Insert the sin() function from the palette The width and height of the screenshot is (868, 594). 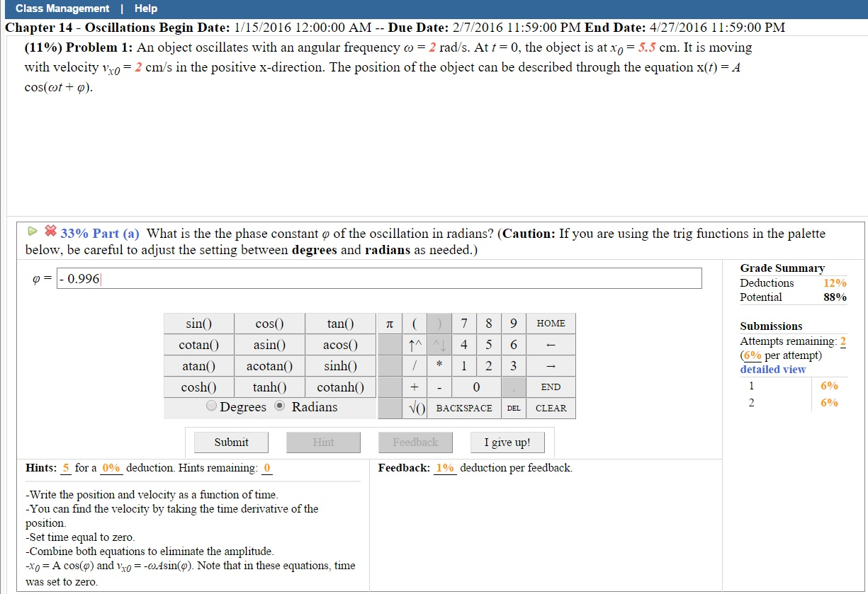point(198,323)
